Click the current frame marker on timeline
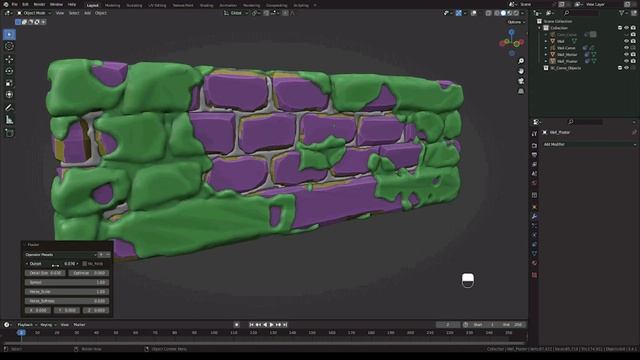Viewport: 640px width, 360px height. pyautogui.click(x=21, y=333)
